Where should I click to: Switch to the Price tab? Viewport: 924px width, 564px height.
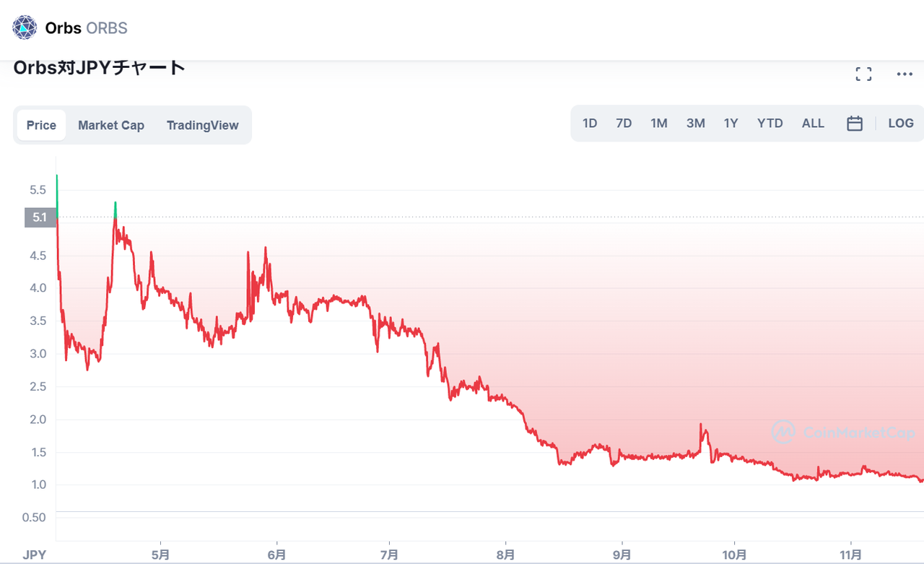pyautogui.click(x=41, y=125)
